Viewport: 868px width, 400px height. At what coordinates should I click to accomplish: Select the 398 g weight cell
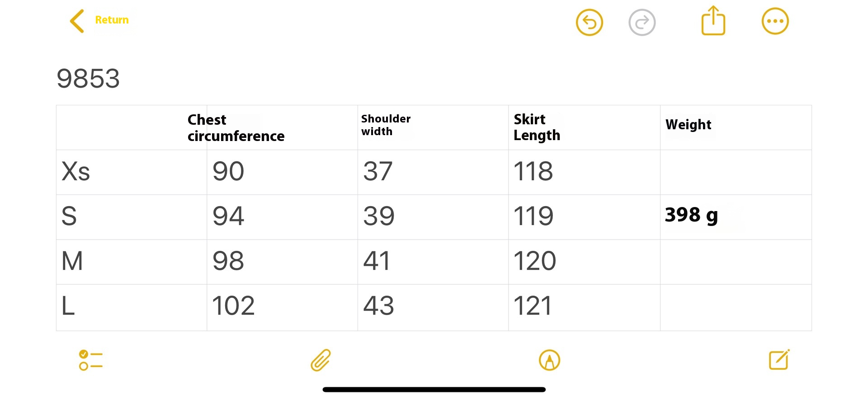(691, 215)
